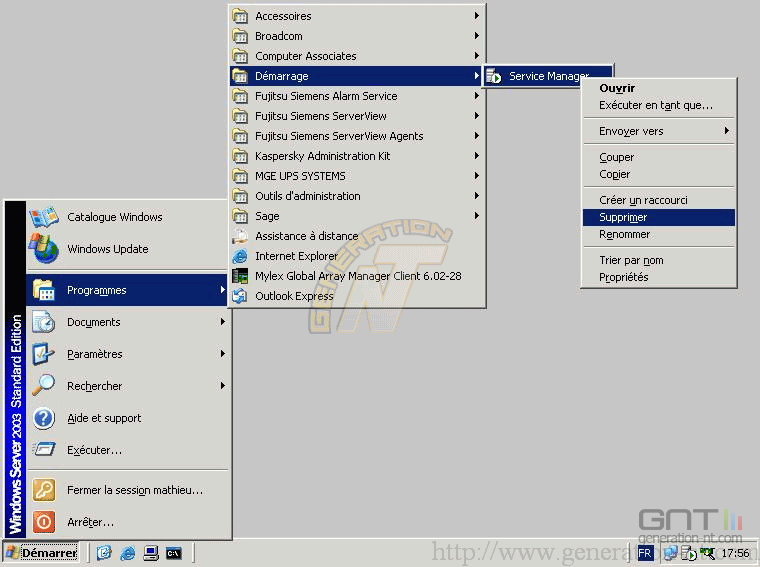
Task: Click the Aide et support label
Action: (104, 418)
